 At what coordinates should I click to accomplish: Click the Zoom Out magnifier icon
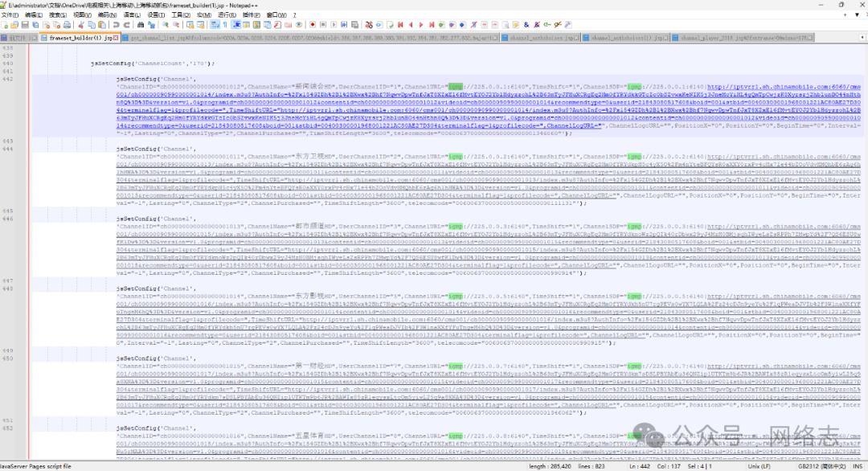click(176, 25)
